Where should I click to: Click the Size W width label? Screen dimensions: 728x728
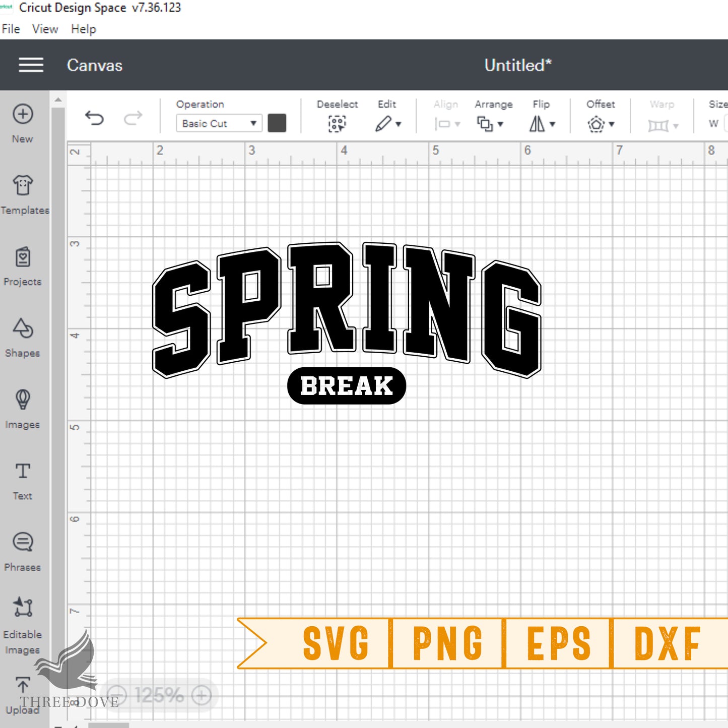point(713,123)
